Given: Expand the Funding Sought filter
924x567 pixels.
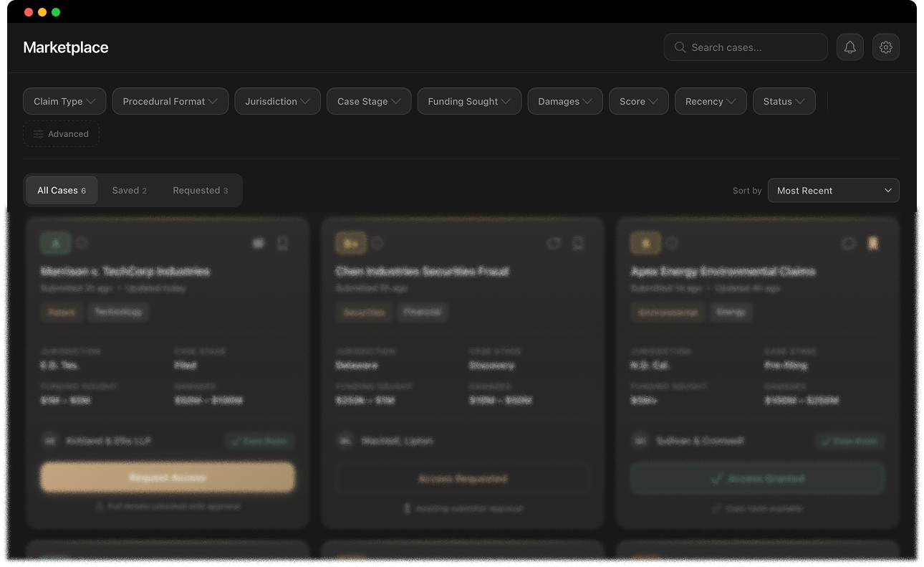Looking at the screenshot, I should pos(468,101).
